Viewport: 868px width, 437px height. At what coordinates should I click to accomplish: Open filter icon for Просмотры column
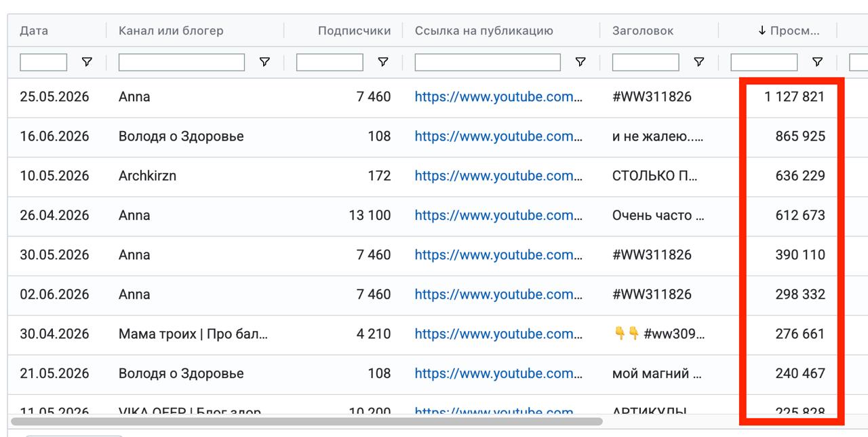tap(817, 62)
